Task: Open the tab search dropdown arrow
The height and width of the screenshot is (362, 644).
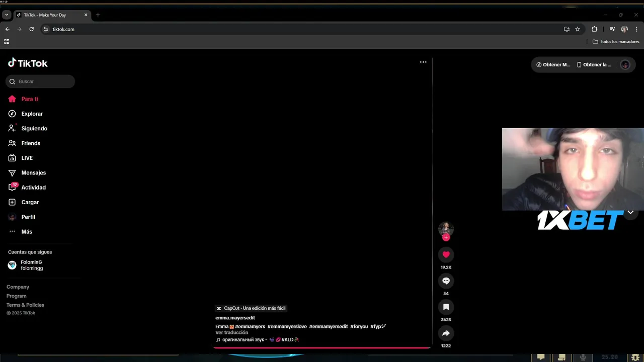Action: pos(7,15)
